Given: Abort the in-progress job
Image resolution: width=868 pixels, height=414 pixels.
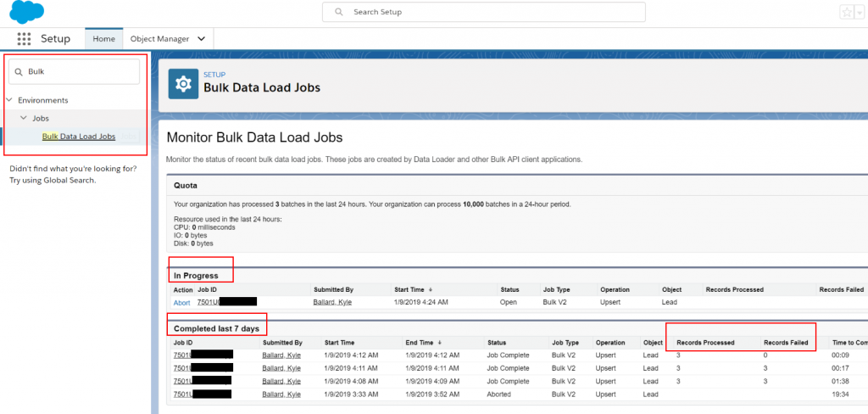Looking at the screenshot, I should 181,303.
